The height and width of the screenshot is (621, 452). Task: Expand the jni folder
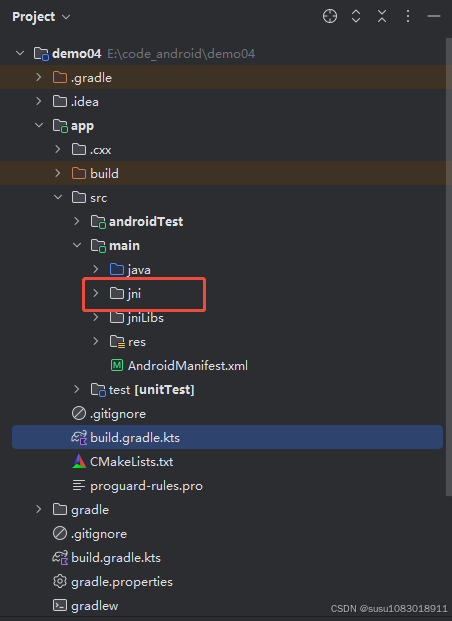[95, 293]
